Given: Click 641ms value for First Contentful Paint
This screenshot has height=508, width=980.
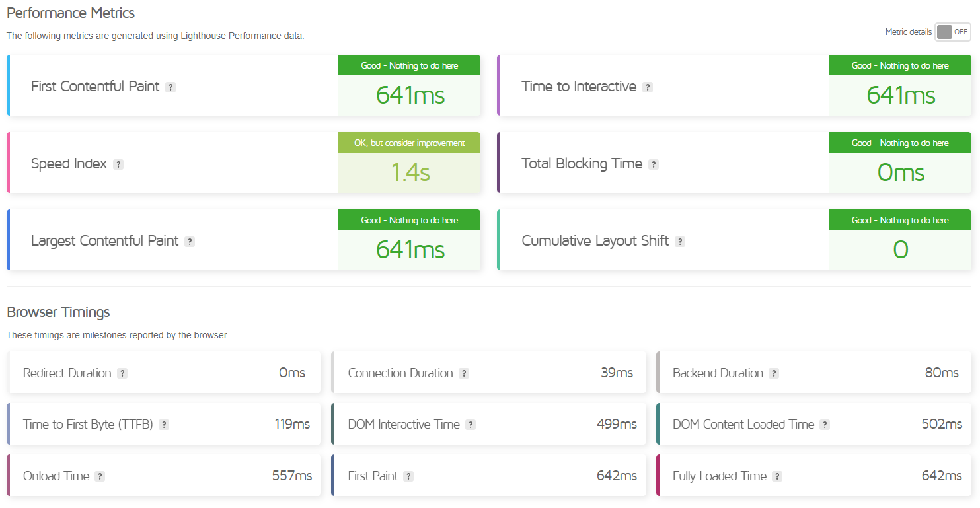Looking at the screenshot, I should (x=410, y=96).
